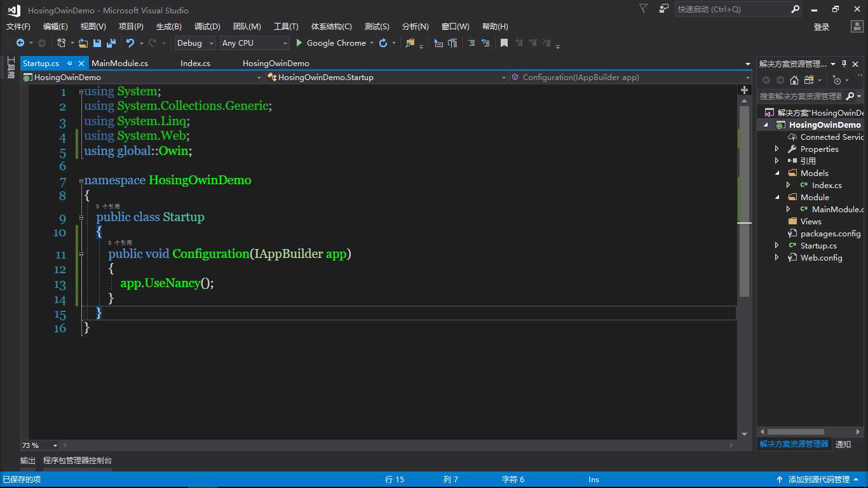This screenshot has height=488, width=868.
Task: Collapse the Models folder node
Action: [x=776, y=173]
